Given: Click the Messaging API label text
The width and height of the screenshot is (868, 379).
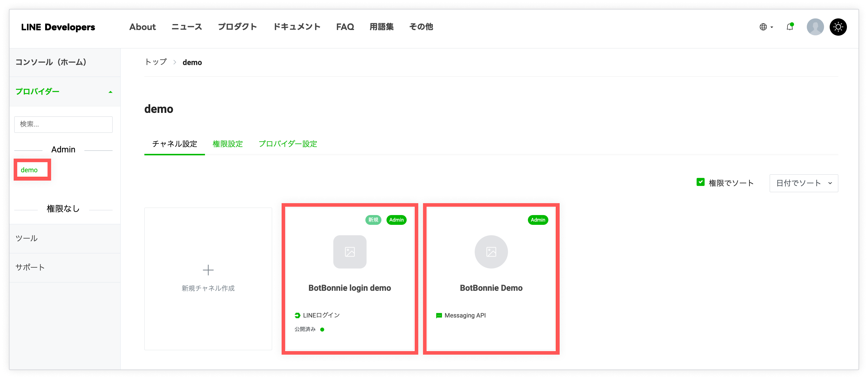Looking at the screenshot, I should pos(465,315).
